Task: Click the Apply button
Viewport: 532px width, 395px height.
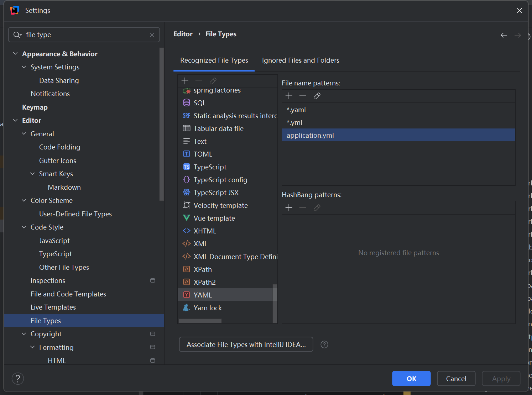Action: point(501,379)
